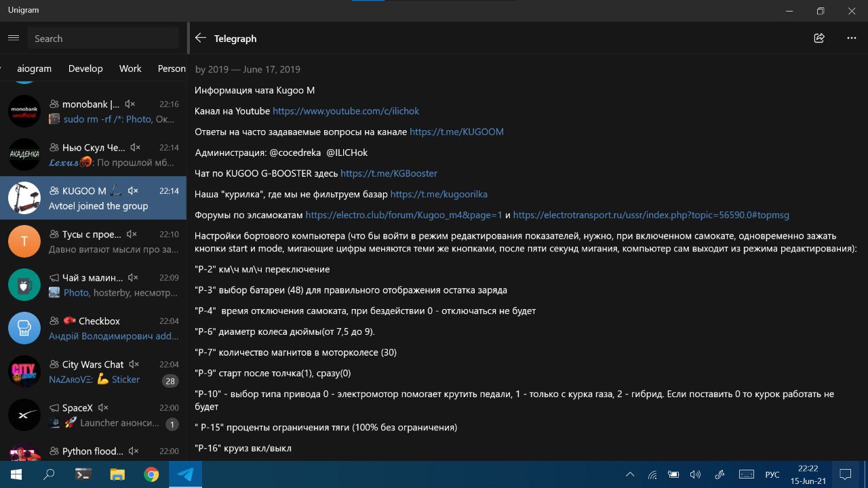Open the clock and calendar flyout
Screen dimensions: 868x488
808,474
